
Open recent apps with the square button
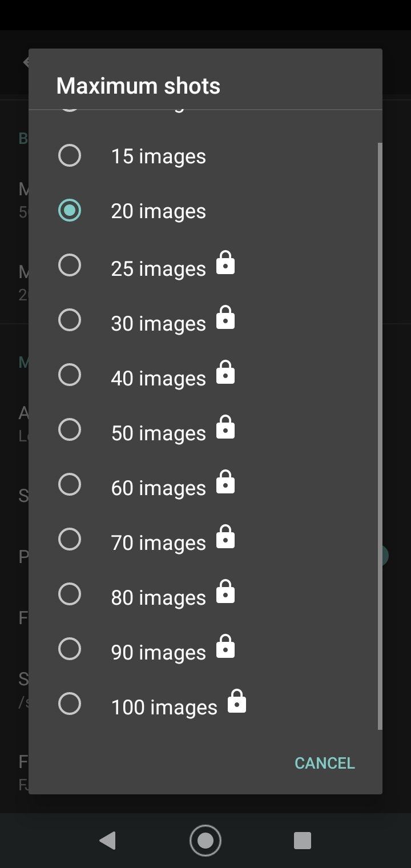click(303, 841)
